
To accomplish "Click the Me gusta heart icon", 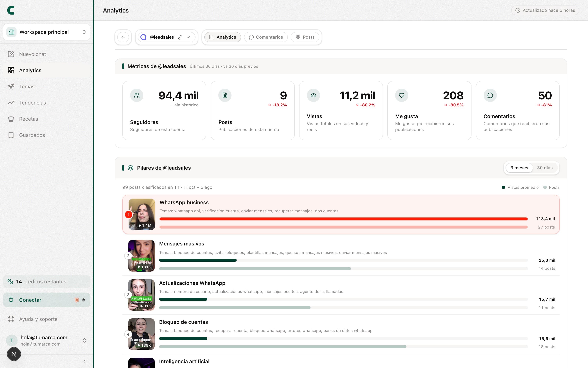I will pos(402,95).
